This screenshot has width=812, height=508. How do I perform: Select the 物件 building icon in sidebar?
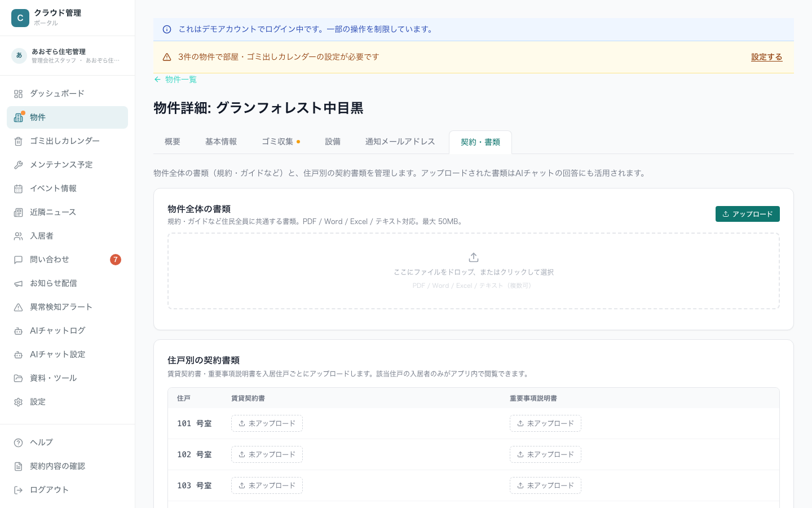(x=19, y=117)
